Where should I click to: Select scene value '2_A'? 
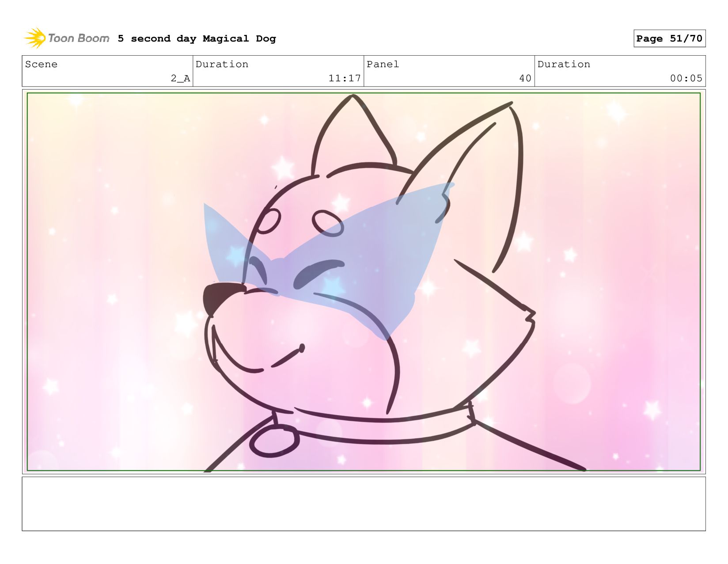180,78
